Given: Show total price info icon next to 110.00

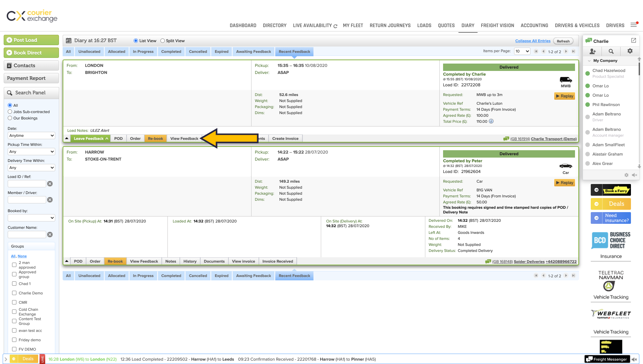Looking at the screenshot, I should coord(491,121).
